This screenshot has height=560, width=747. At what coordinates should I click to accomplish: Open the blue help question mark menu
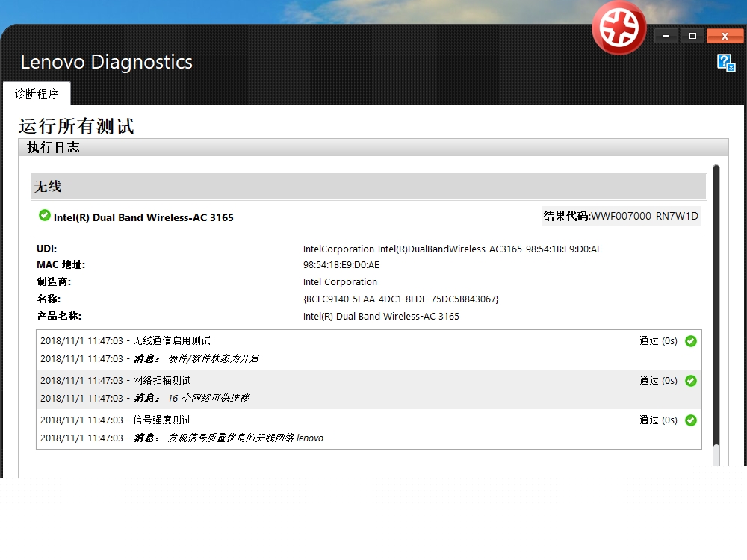(x=725, y=63)
